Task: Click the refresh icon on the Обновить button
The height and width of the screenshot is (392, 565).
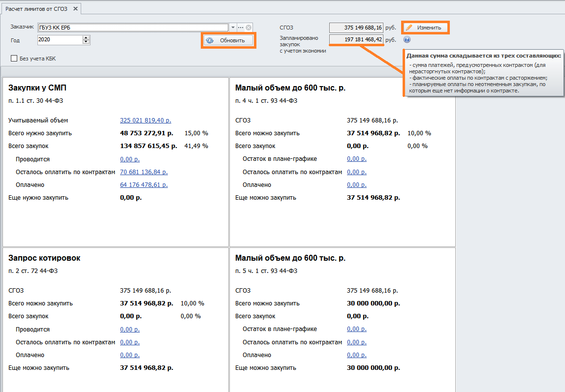Action: point(210,41)
